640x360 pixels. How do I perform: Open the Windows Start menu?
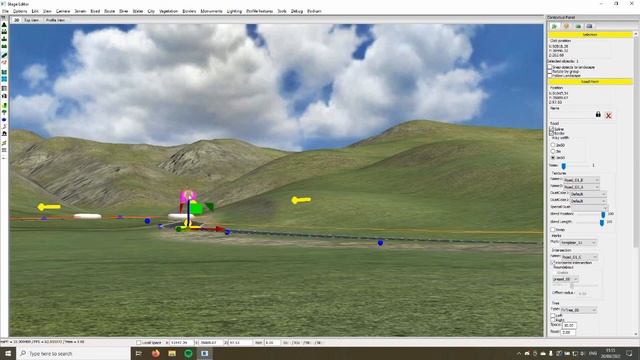pyautogui.click(x=8, y=353)
